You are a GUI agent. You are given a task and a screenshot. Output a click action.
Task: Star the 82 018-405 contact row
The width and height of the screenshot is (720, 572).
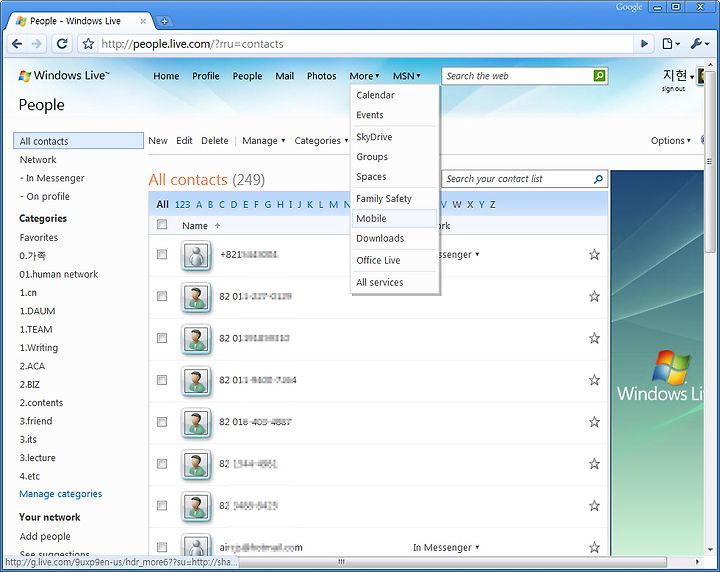click(594, 421)
